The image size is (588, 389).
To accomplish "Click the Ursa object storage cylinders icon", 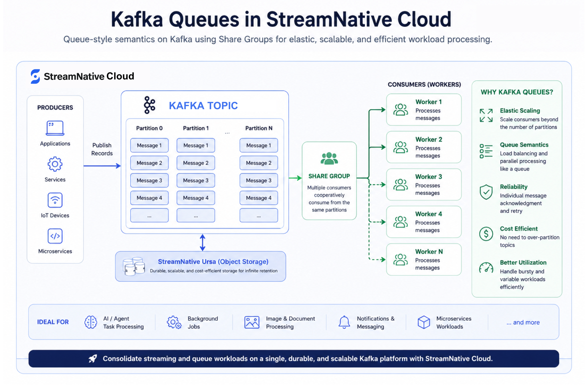I will click(134, 266).
